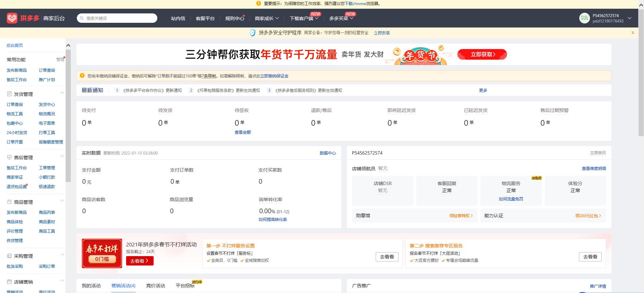Click 去看看 in step one card
The image size is (644, 293).
coord(387,257)
